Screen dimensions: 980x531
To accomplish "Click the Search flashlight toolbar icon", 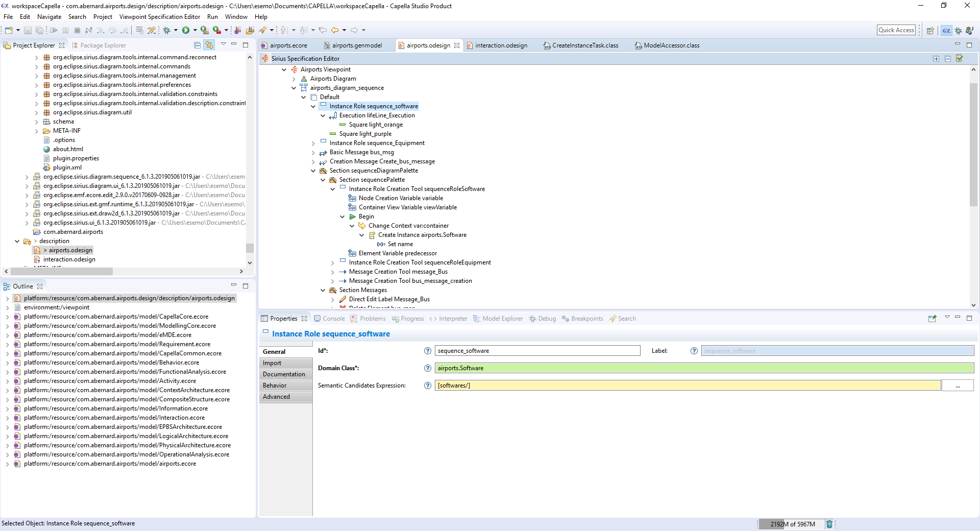I will (x=262, y=31).
